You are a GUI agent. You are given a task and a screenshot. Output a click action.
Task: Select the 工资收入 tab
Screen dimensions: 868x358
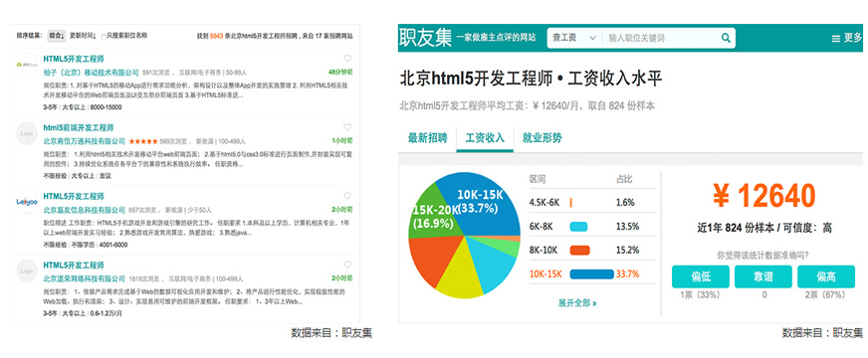(485, 138)
